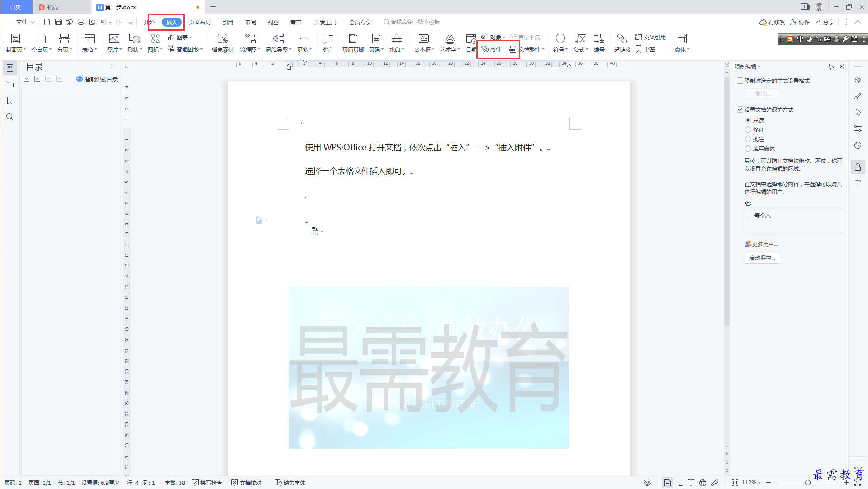Viewport: 868px width, 489px height.
Task: Switch to the 开发工具 ribbon tab
Action: [325, 22]
